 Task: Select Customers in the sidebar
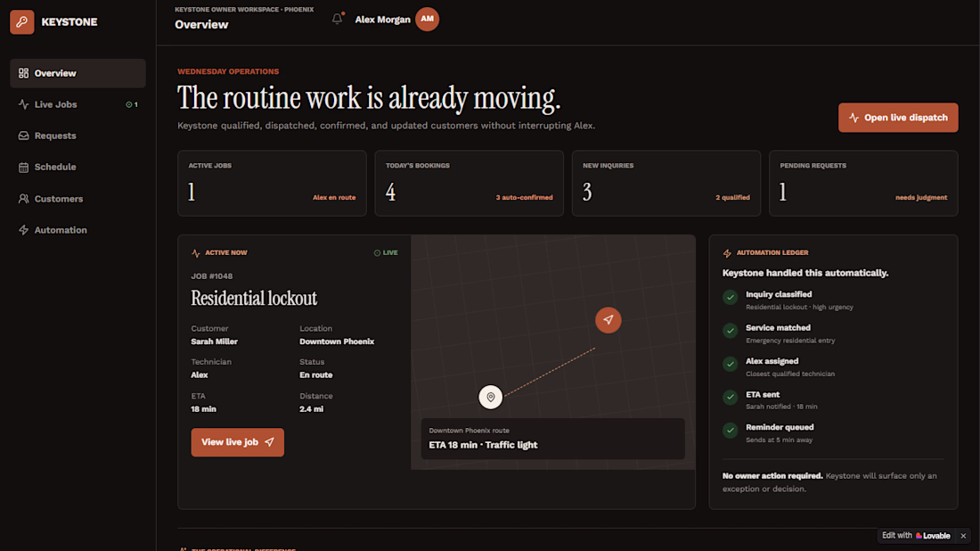coord(78,199)
